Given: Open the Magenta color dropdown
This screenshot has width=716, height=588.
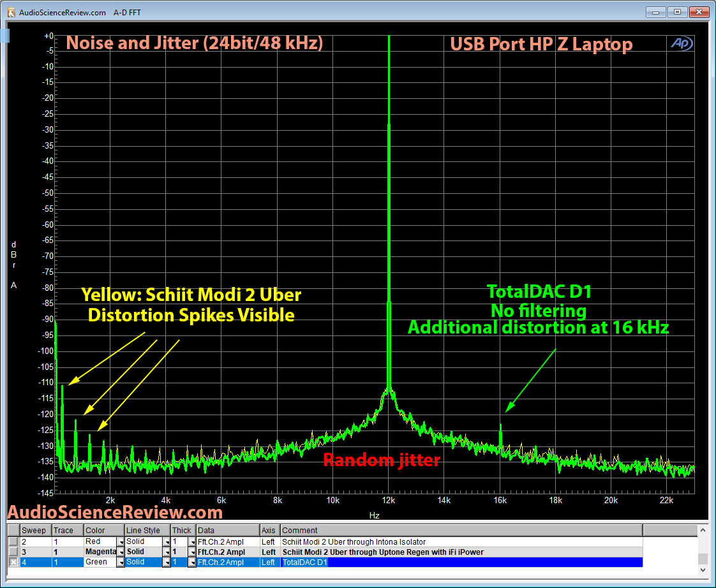Looking at the screenshot, I should tap(121, 552).
